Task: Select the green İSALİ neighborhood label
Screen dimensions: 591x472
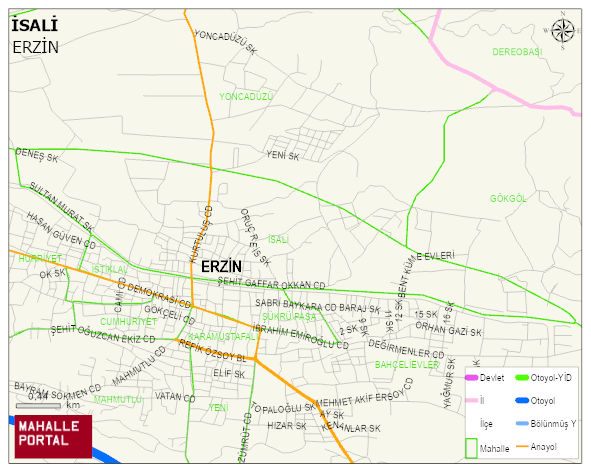Action: tap(279, 239)
